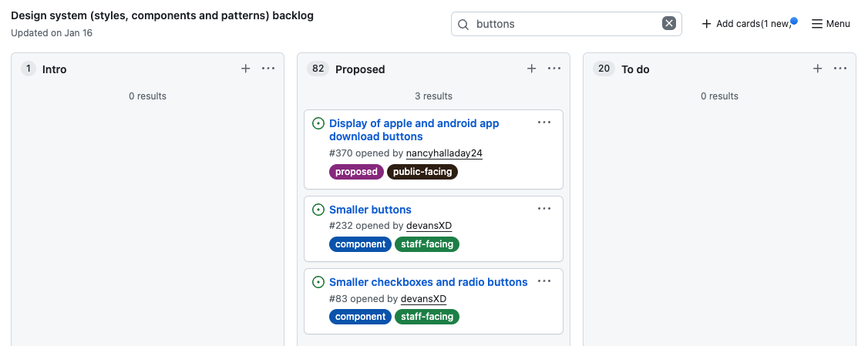Click the staff-facing label on Smaller buttons

[x=427, y=244]
